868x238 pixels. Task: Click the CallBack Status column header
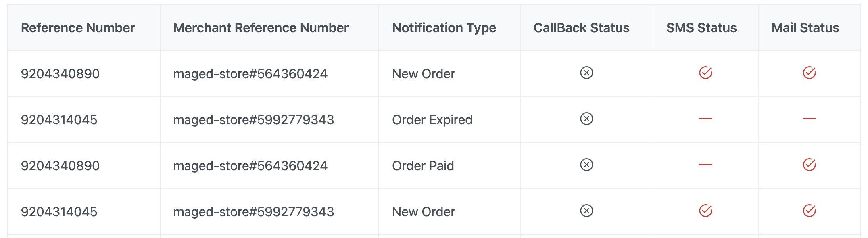pos(581,28)
